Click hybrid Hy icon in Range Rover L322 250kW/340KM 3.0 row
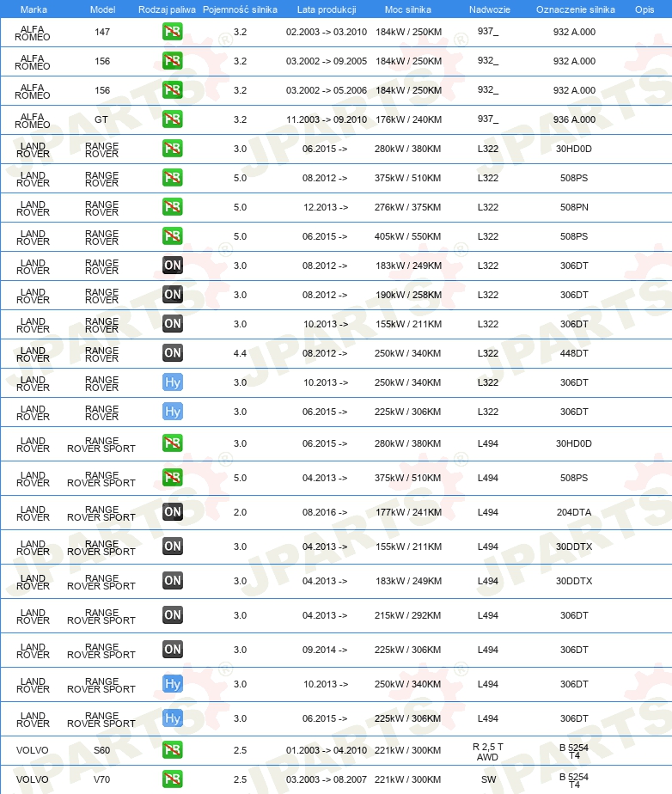The image size is (672, 794). click(172, 382)
